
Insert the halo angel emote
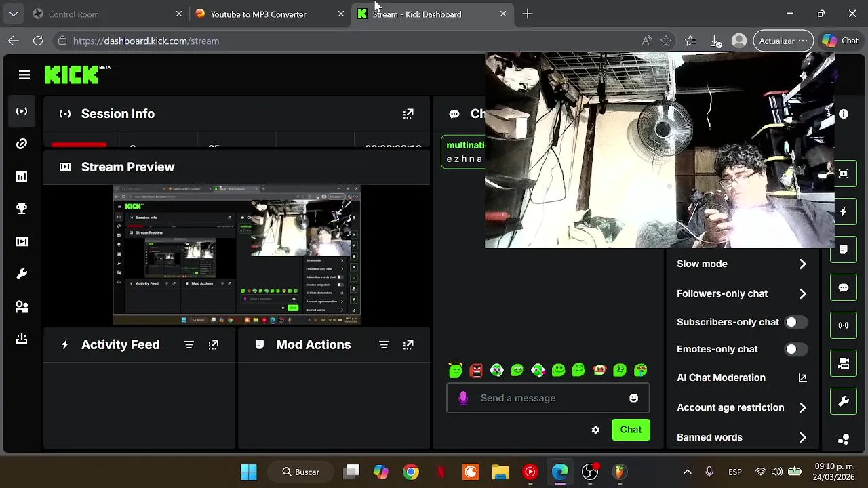tap(456, 370)
